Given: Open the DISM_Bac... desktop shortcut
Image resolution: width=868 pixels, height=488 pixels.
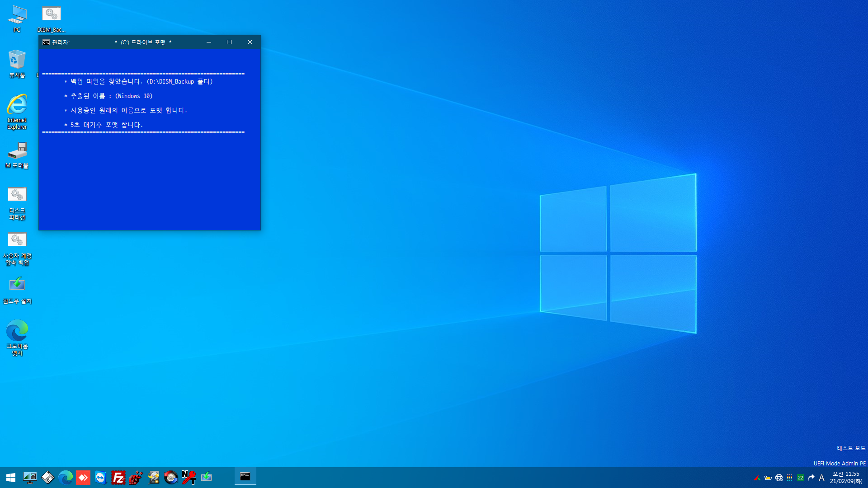Looking at the screenshot, I should click(51, 19).
